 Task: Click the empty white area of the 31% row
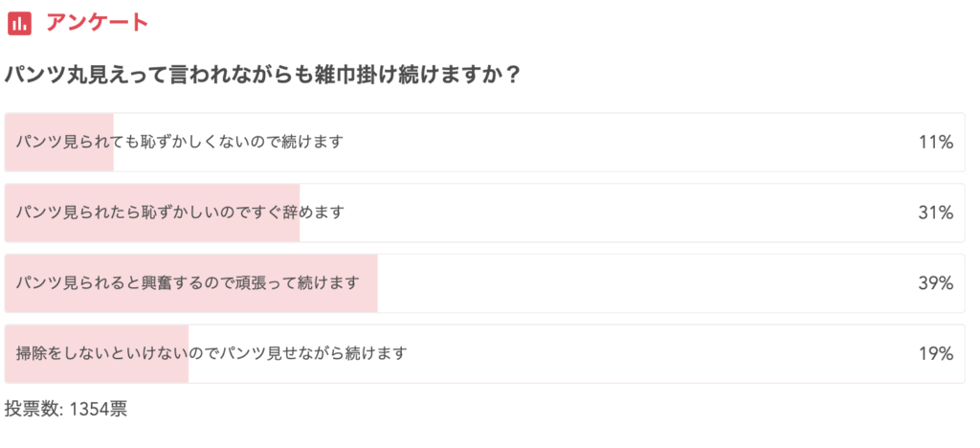[625, 213]
